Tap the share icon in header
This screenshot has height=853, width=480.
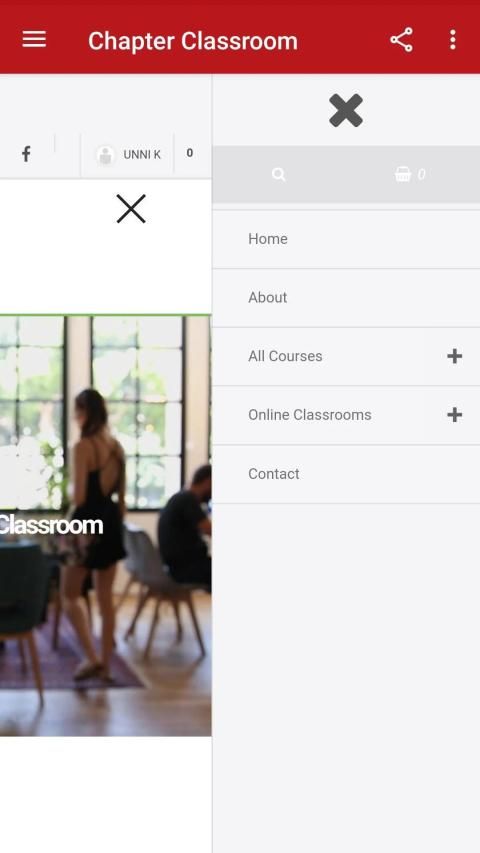[401, 40]
